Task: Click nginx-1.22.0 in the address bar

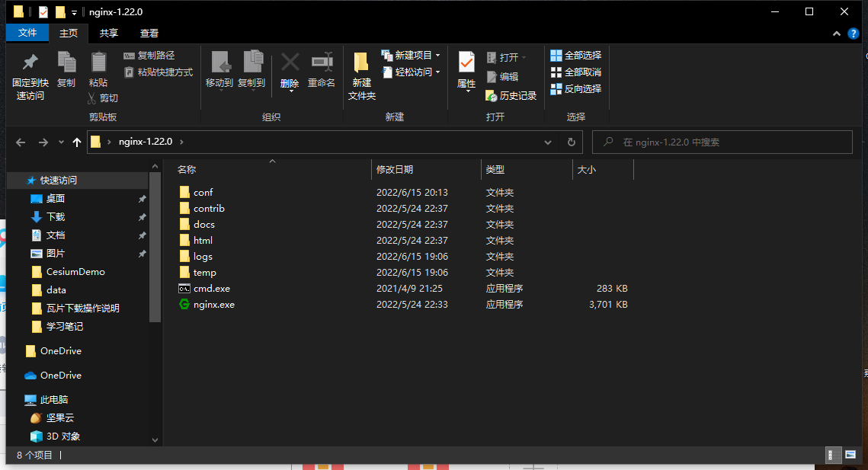Action: (x=146, y=142)
